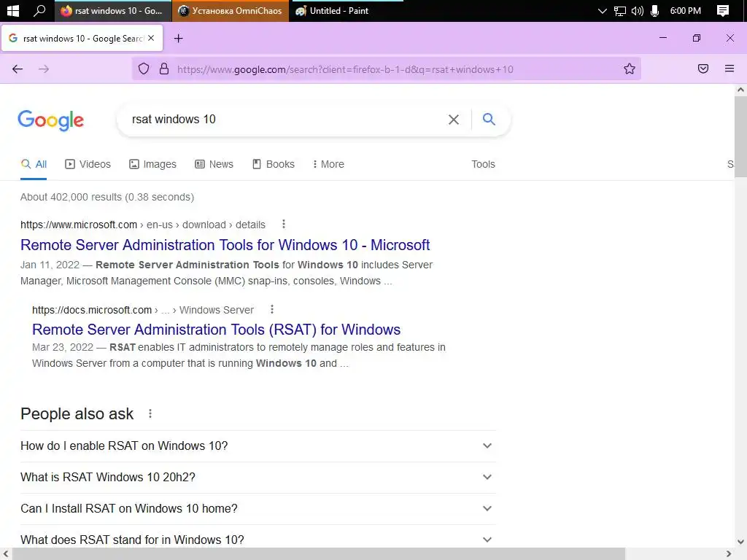Open Remote Server Administration Tools (RSAT) for Windows link

pyautogui.click(x=216, y=330)
